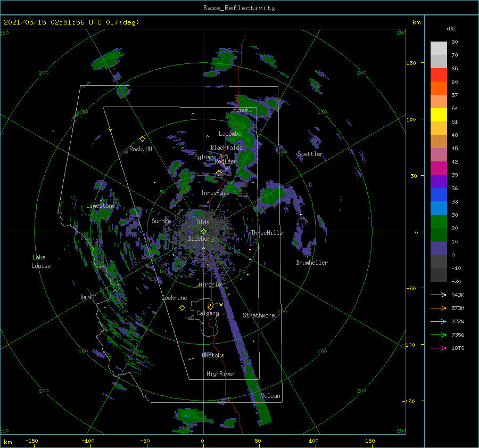
Task: Click the light gray 80 dBZ swatch
Action: (x=439, y=48)
